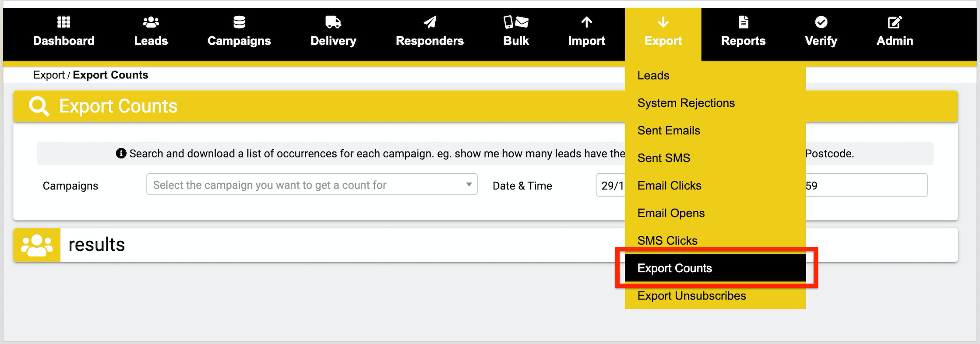Expand the Campaigns selection dropdown

tap(312, 185)
